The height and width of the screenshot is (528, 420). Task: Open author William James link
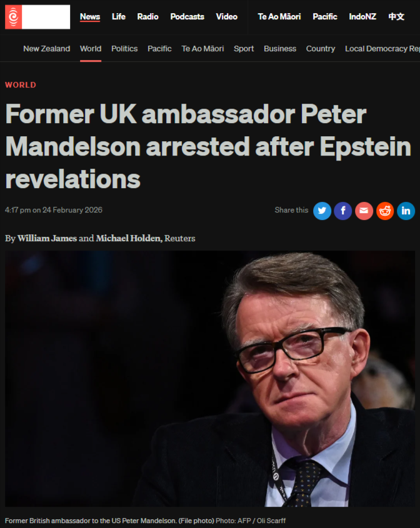(47, 238)
